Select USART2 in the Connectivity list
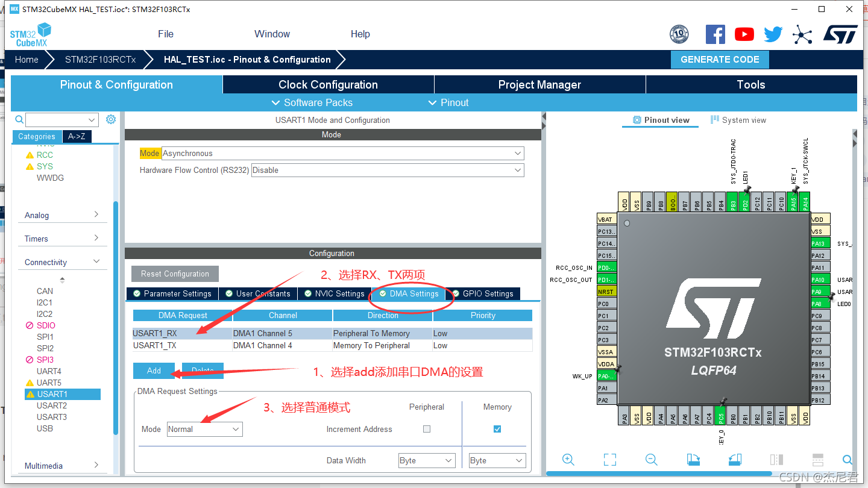The width and height of the screenshot is (868, 488). tap(52, 405)
